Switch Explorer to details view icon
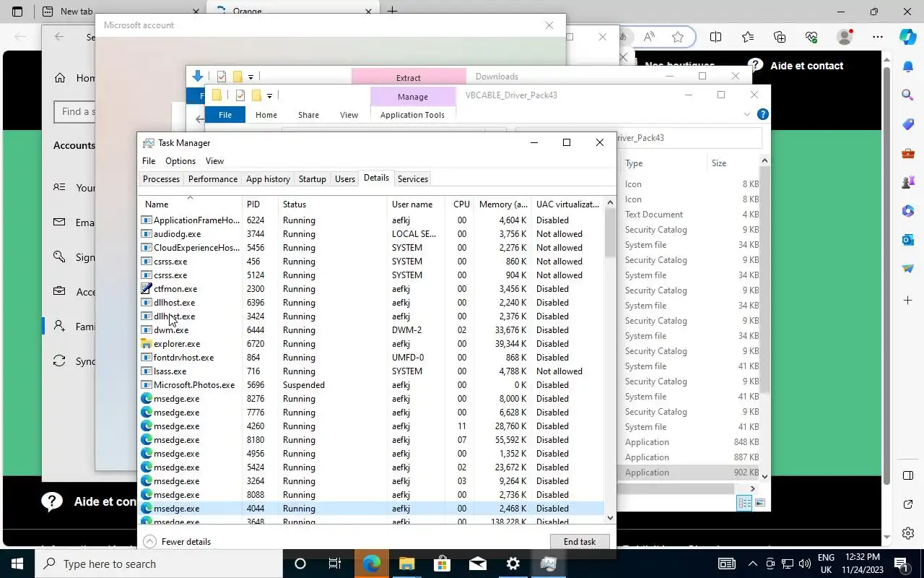Viewport: 924px width, 578px height. coord(744,502)
